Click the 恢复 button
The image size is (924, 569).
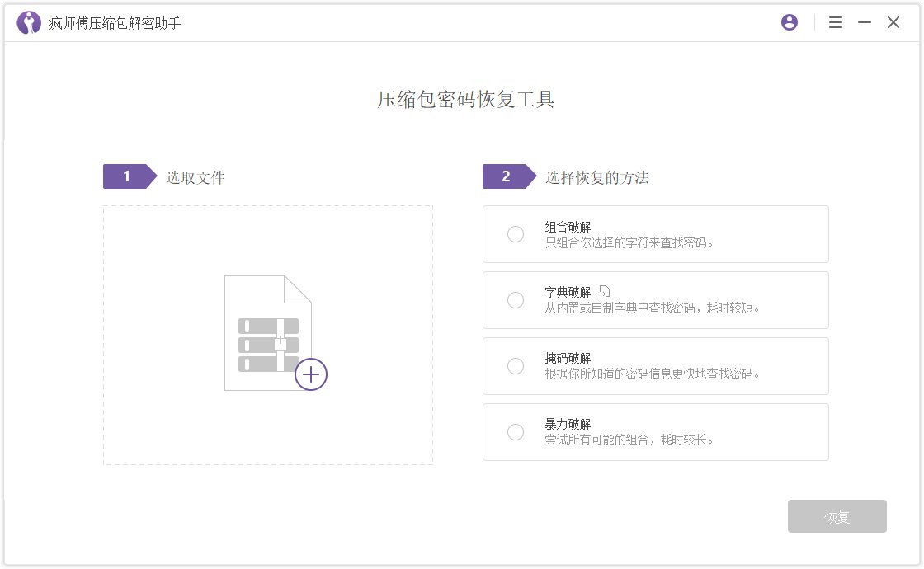point(837,516)
